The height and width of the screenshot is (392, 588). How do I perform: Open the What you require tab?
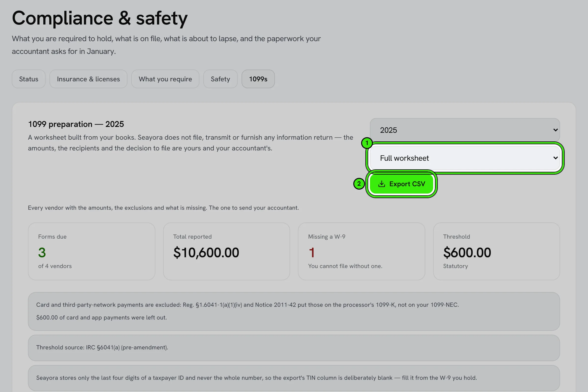pos(165,79)
